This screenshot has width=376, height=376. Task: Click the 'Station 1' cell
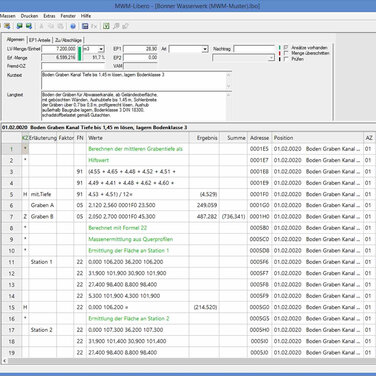pyautogui.click(x=42, y=262)
